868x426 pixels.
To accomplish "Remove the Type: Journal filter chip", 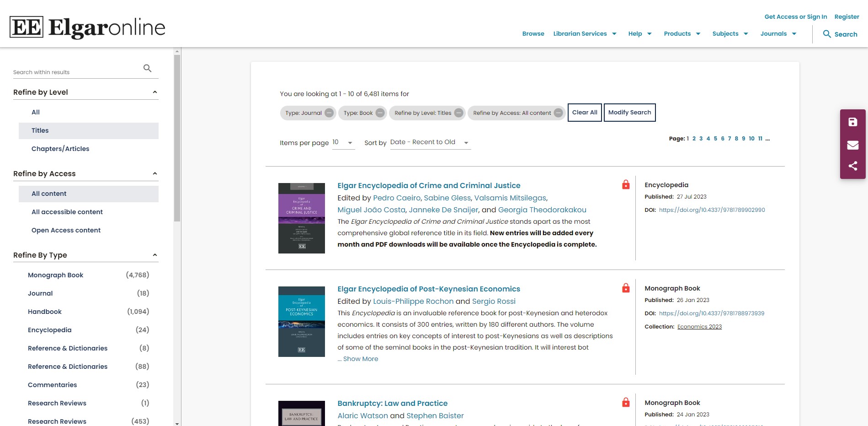I will pos(329,113).
